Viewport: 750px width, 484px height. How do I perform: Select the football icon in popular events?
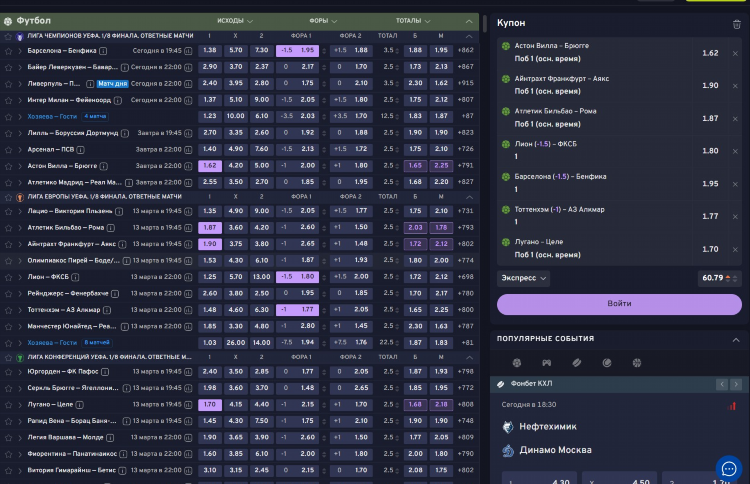(x=517, y=363)
